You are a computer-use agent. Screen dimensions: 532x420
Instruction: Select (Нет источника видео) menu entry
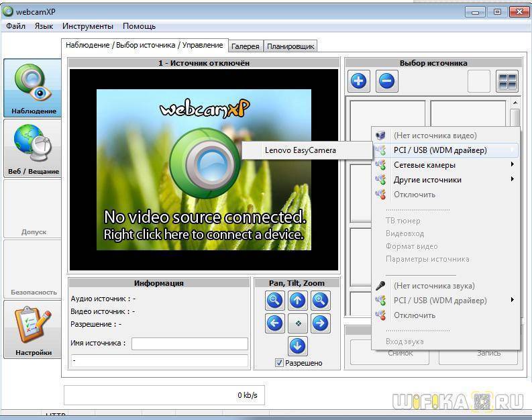pos(446,136)
